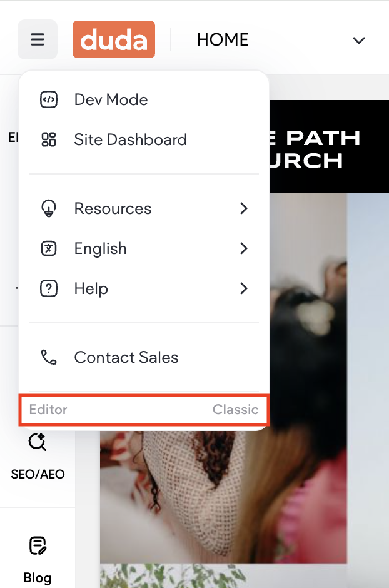Viewport: 389px width, 588px height.
Task: Expand the Help submenu arrow
Action: (244, 288)
